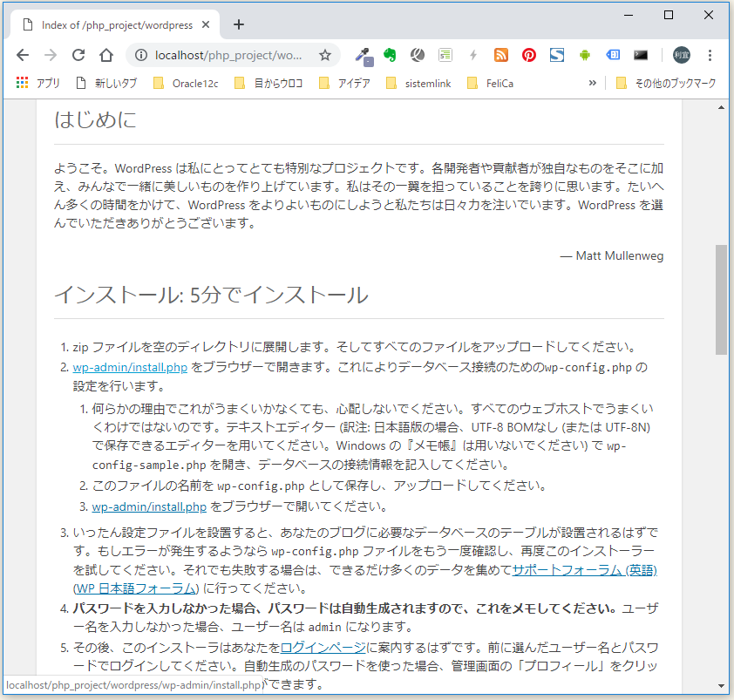
Task: Open the ColorZilla eyedropper extension
Action: (x=363, y=54)
